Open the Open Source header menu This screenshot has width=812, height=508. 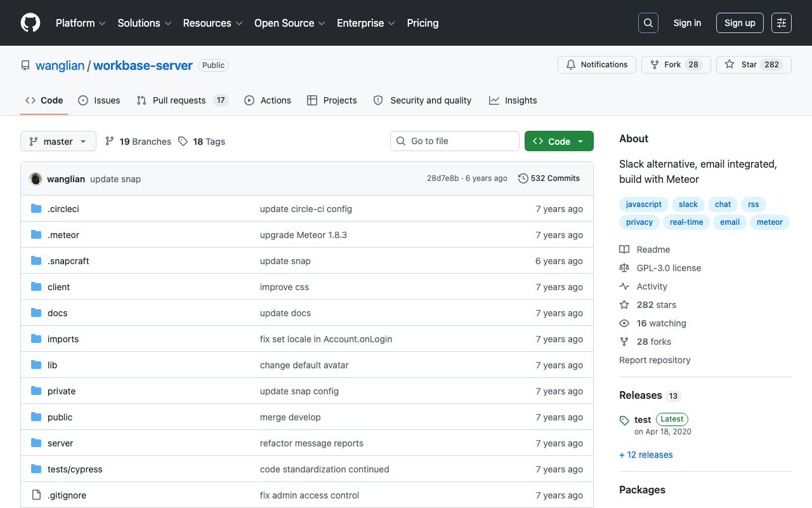[x=290, y=23]
